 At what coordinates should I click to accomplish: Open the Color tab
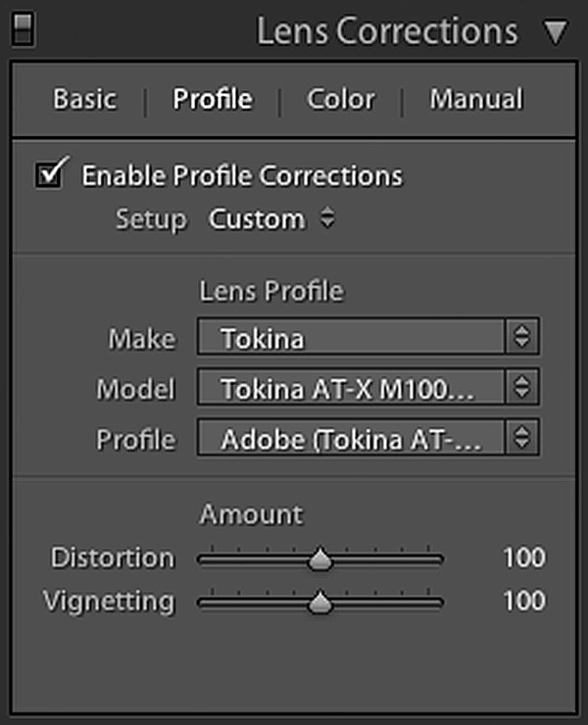pyautogui.click(x=340, y=99)
